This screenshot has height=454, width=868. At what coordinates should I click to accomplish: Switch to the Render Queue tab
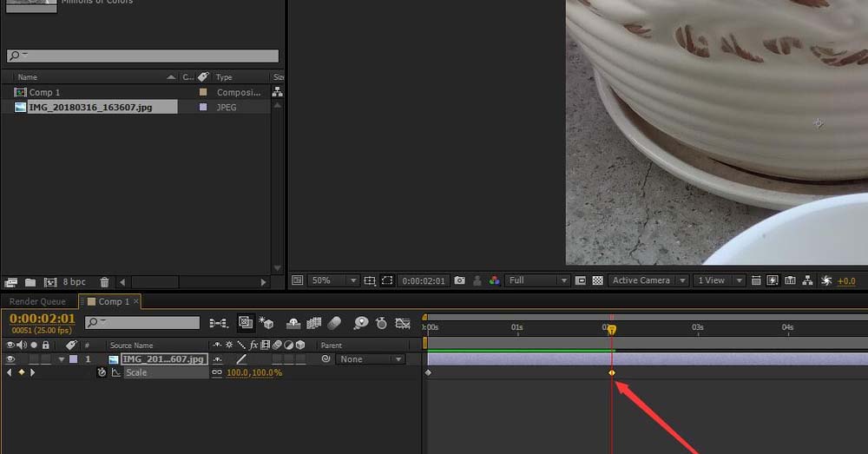click(37, 301)
